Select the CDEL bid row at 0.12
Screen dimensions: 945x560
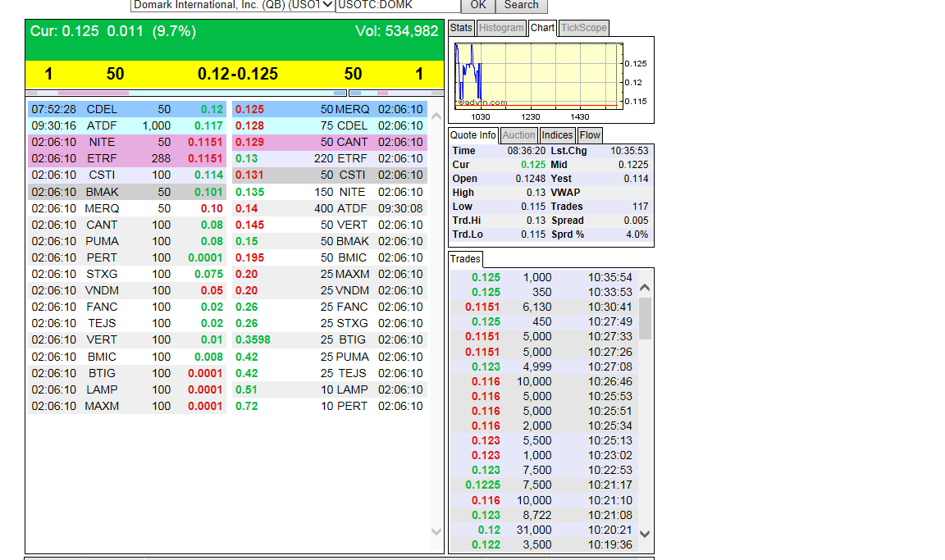(127, 109)
